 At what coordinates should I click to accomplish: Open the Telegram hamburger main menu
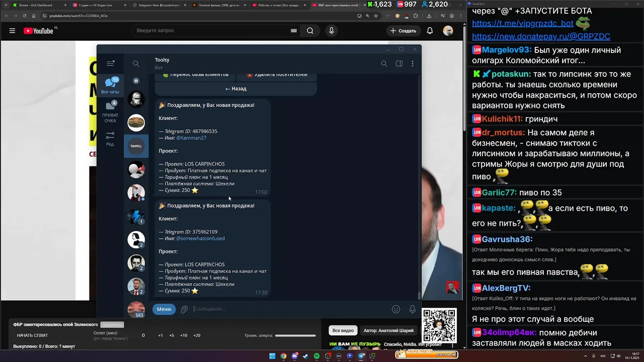pyautogui.click(x=110, y=63)
